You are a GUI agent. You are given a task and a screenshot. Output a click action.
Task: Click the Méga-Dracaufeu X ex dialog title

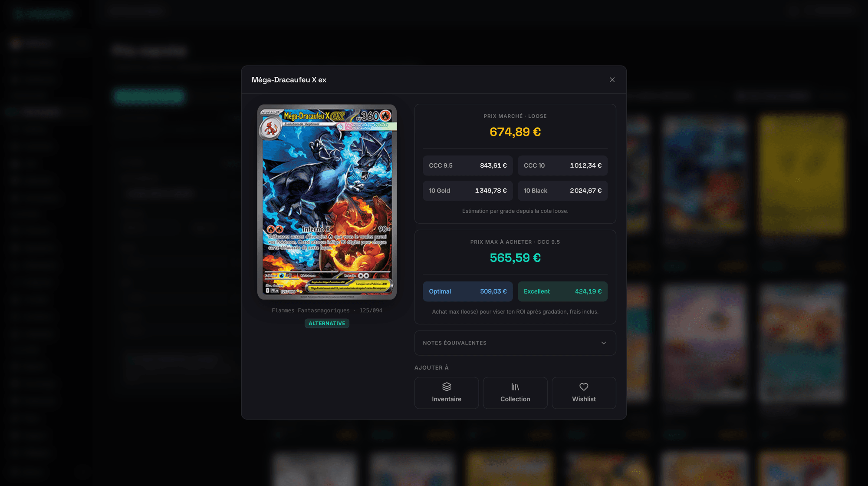pos(289,80)
